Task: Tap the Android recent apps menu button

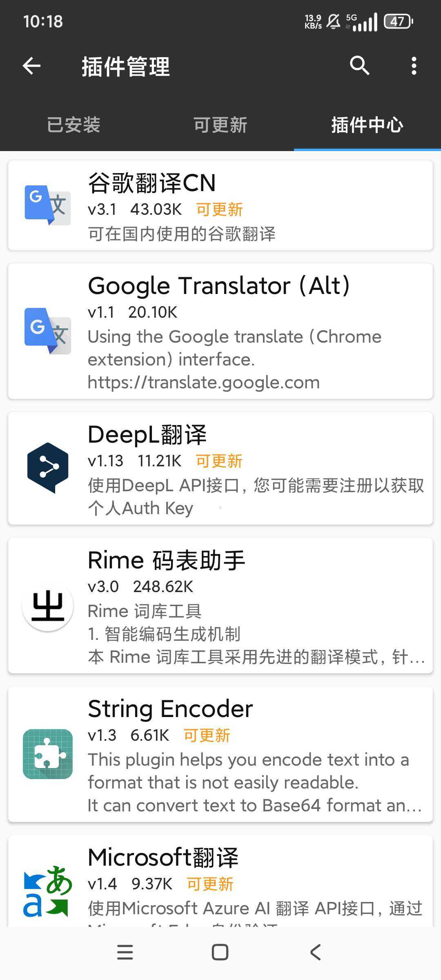Action: click(125, 952)
